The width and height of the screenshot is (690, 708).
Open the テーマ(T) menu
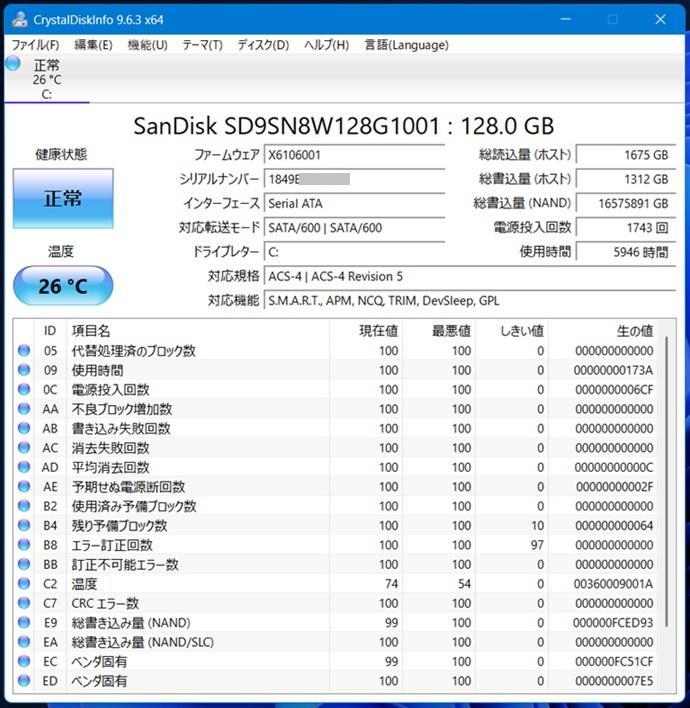(202, 45)
